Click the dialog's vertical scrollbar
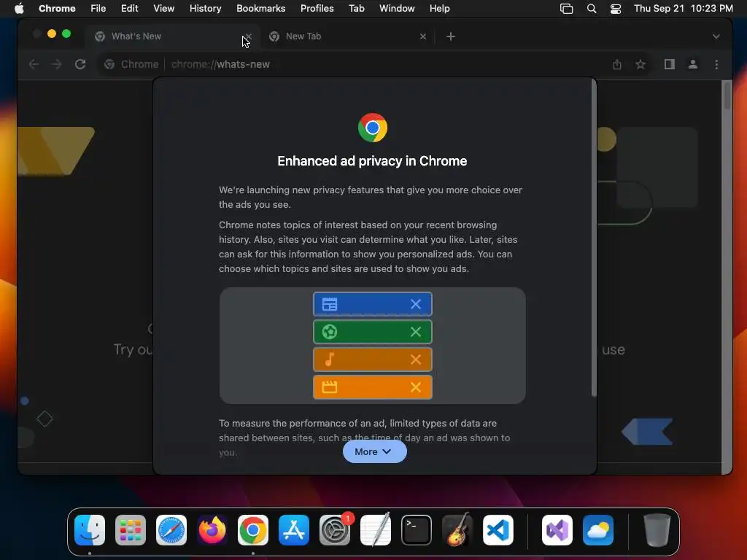Image resolution: width=747 pixels, height=560 pixels. (x=594, y=238)
